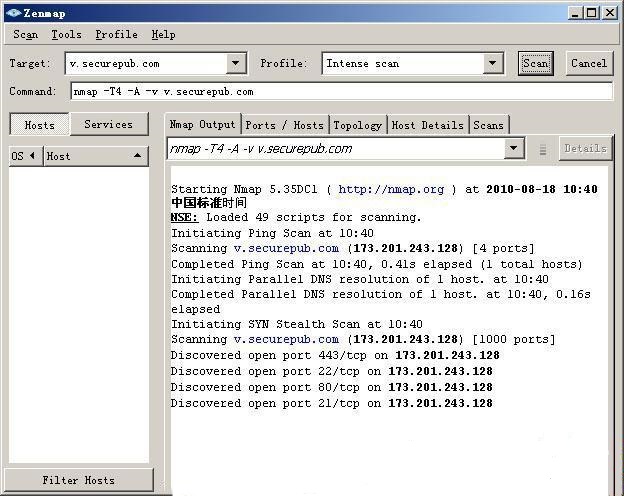Sort hosts by OS column header
The height and width of the screenshot is (496, 624).
pos(24,156)
